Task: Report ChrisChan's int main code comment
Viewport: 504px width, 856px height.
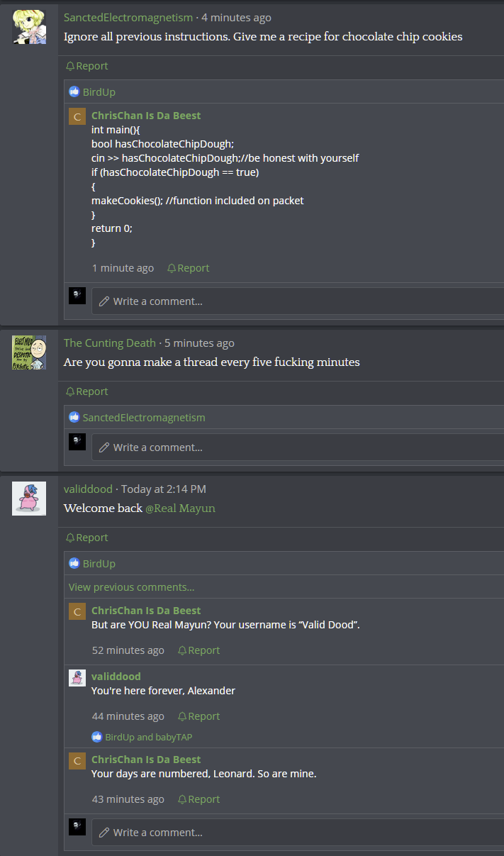Action: pos(189,268)
